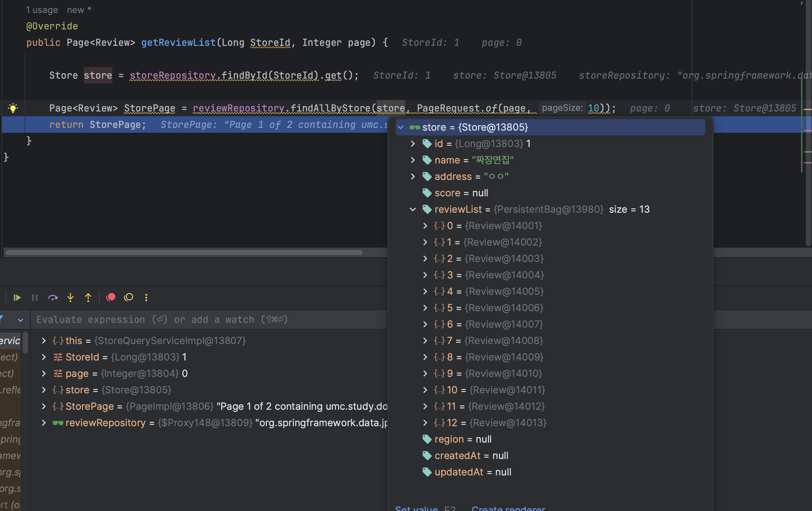The image size is (812, 511).
Task: Collapse the reviewList PersistentBag node
Action: (x=413, y=209)
